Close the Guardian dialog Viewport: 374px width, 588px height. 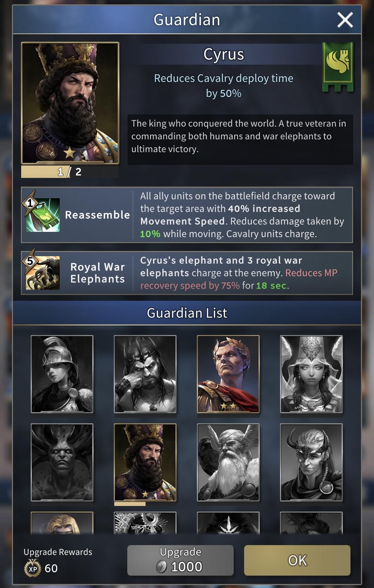(x=345, y=20)
